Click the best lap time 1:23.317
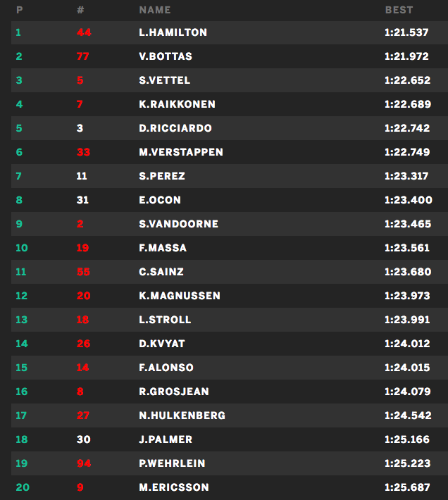 (406, 176)
